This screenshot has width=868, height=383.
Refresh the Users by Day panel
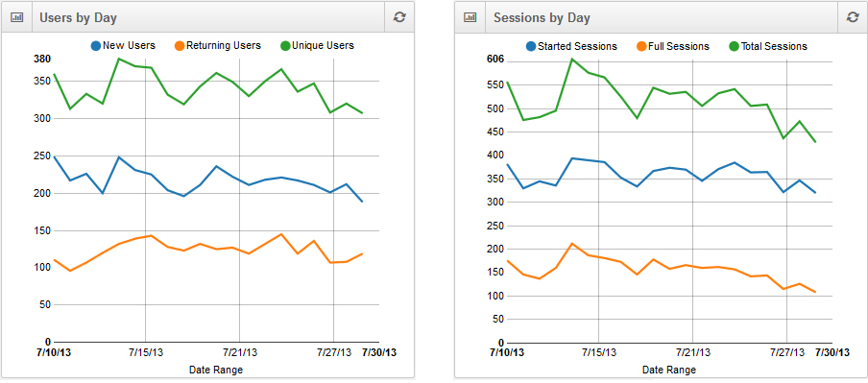[399, 17]
